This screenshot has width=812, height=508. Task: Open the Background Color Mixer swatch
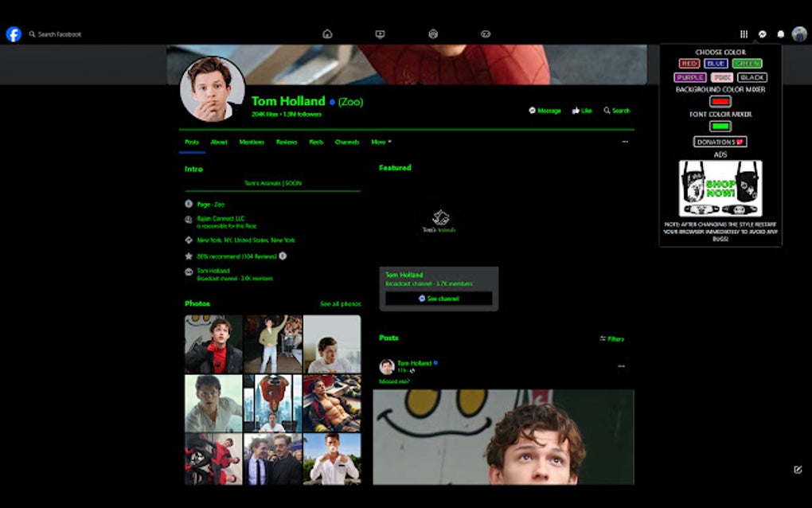[x=719, y=102]
